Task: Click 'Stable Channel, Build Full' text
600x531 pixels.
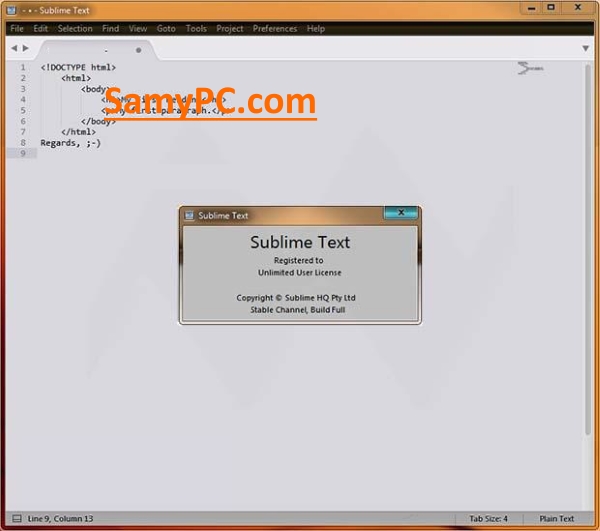Action: pyautogui.click(x=298, y=310)
